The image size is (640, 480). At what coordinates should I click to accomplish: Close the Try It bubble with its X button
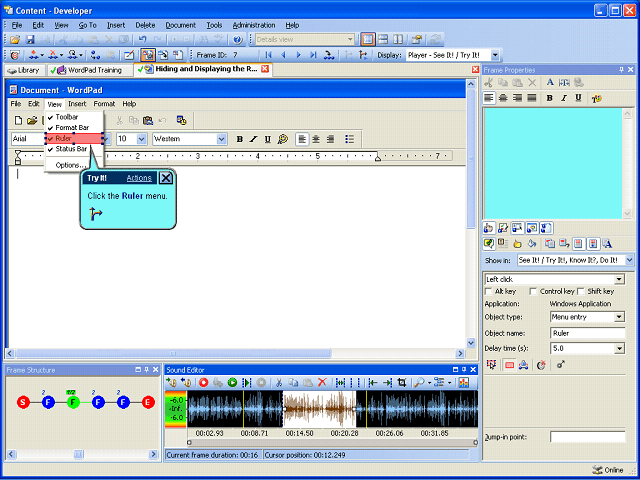point(166,178)
